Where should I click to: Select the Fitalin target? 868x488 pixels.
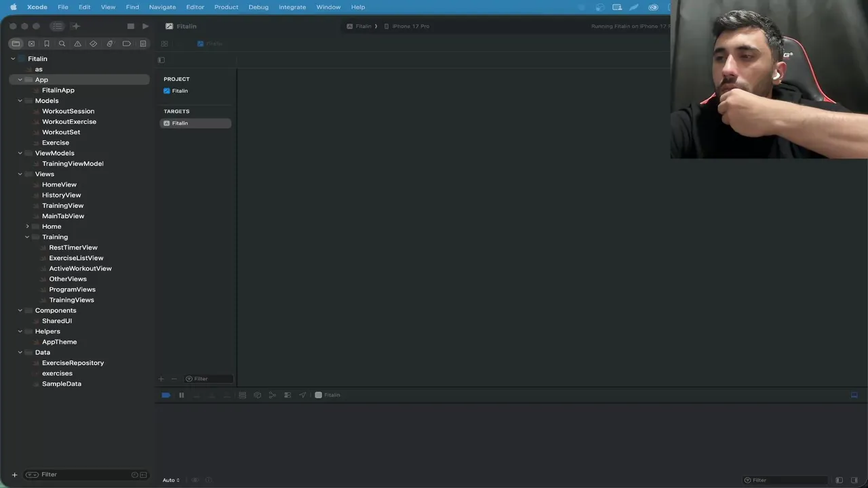coord(195,123)
